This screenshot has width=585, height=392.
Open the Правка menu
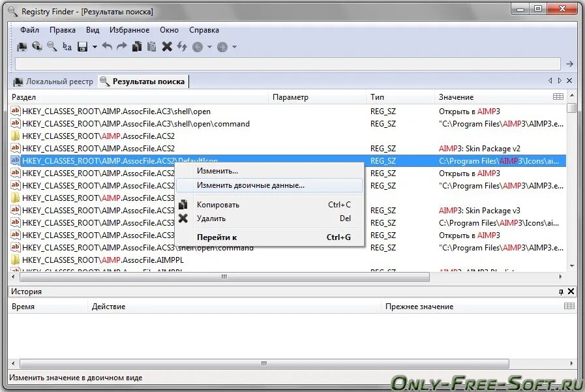coord(63,30)
